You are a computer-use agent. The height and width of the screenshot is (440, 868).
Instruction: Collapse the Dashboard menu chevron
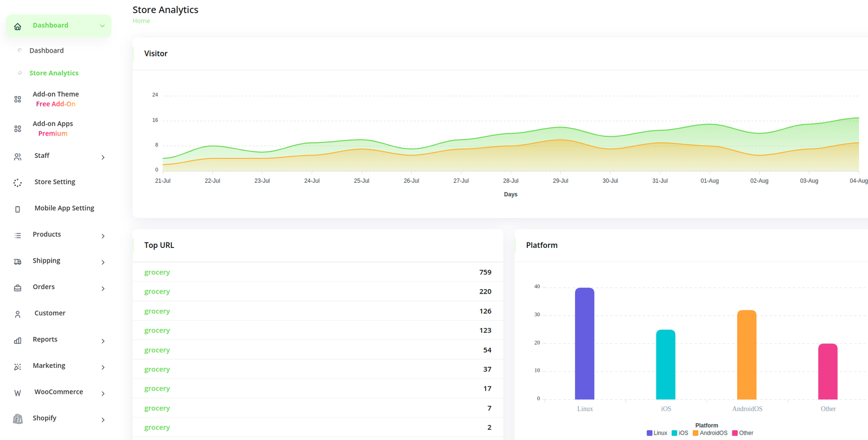pyautogui.click(x=102, y=26)
